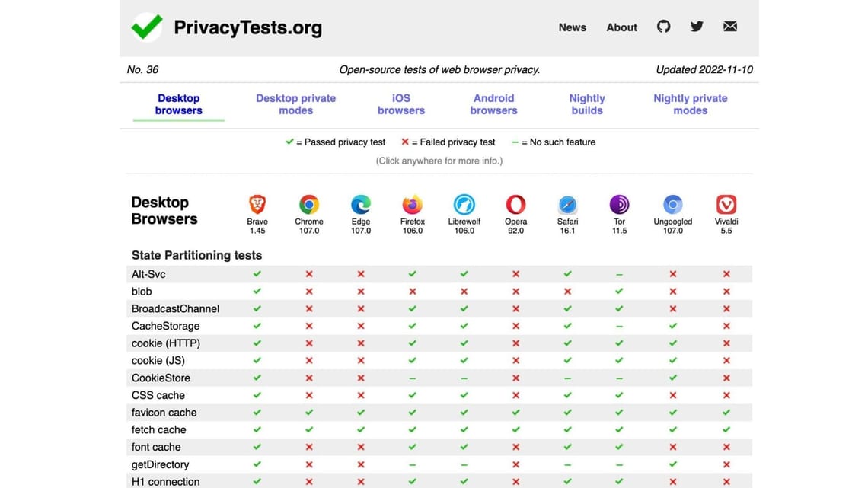
Task: Open the site's GitHub page via the icon
Action: 663,26
